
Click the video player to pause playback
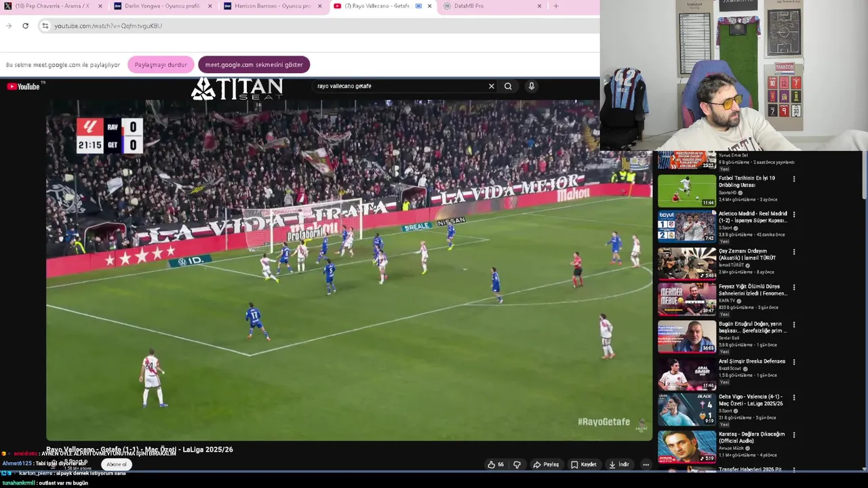tap(349, 270)
